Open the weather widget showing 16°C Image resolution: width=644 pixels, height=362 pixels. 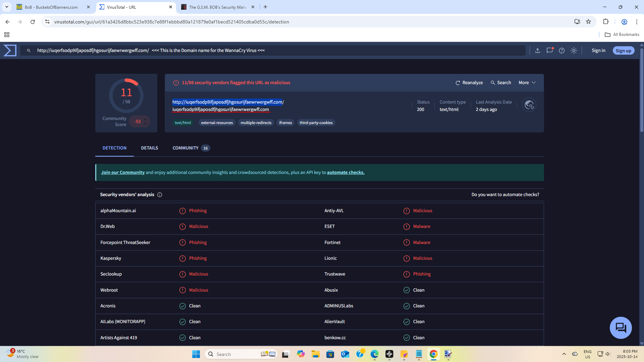pos(23,354)
